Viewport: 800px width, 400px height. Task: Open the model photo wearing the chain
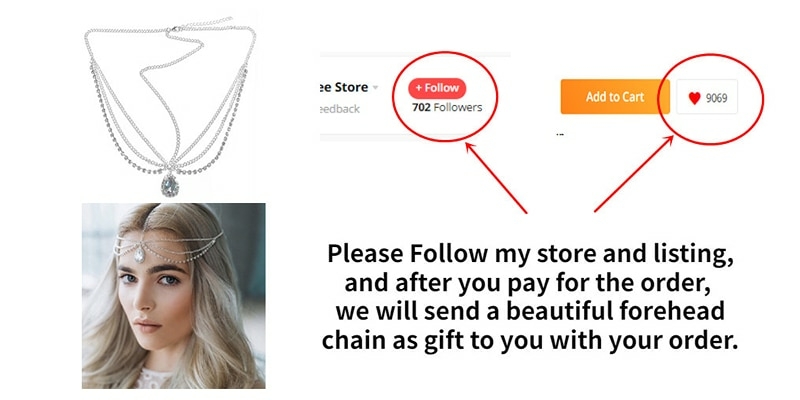pyautogui.click(x=173, y=296)
